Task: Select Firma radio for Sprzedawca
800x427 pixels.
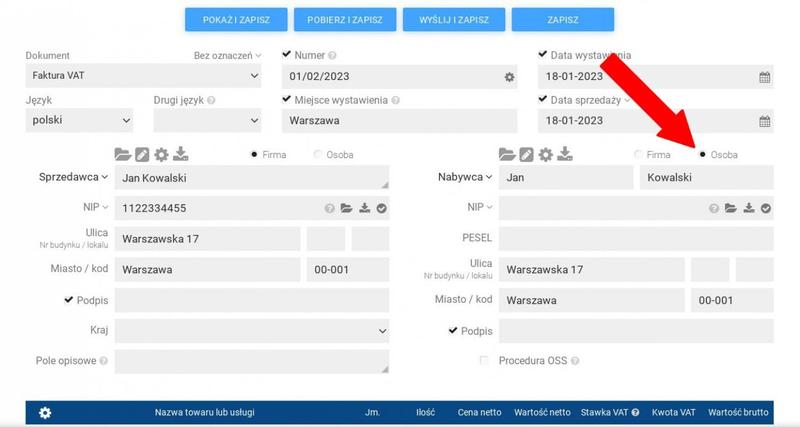Action: tap(255, 155)
